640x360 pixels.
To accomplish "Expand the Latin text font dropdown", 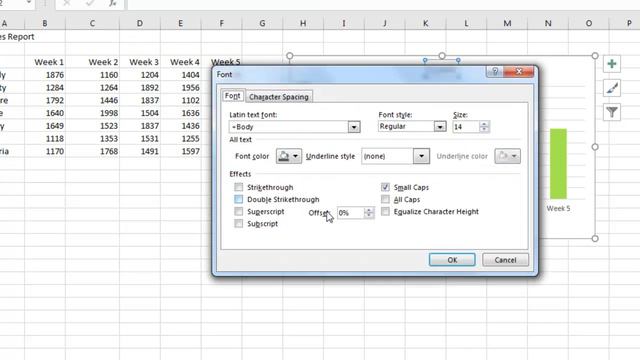I will (x=354, y=127).
